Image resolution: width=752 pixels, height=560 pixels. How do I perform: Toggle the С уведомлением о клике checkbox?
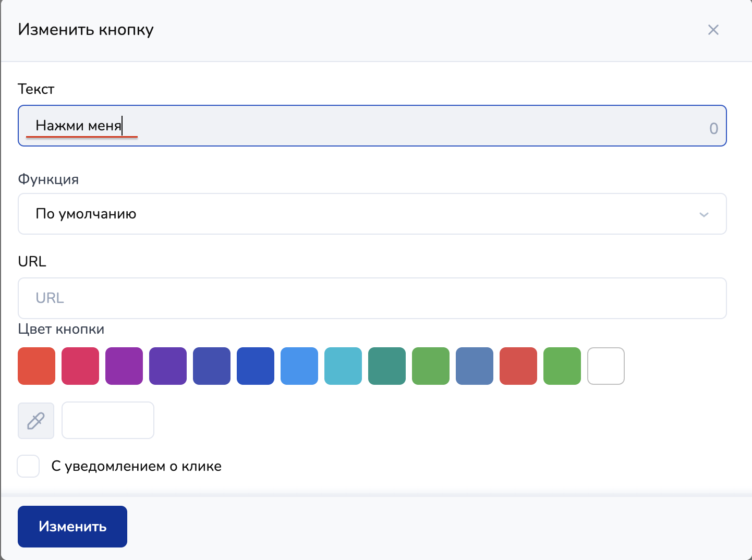(29, 466)
